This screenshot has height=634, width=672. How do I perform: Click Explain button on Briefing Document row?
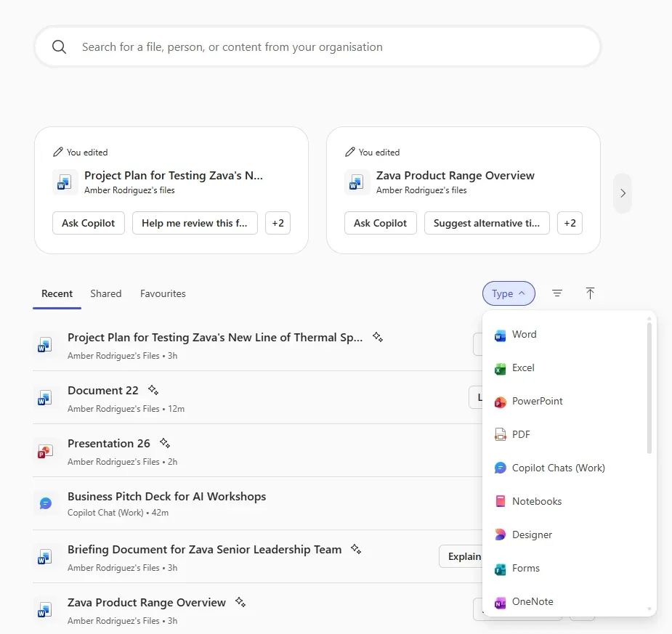(x=461, y=556)
